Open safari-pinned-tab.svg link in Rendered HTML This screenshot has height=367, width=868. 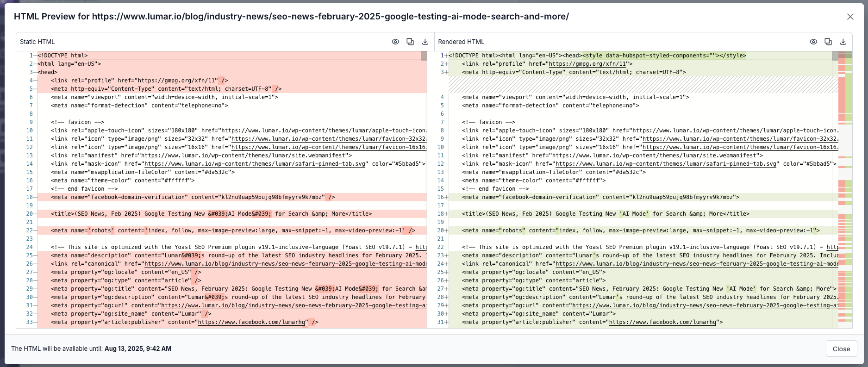pyautogui.click(x=666, y=164)
